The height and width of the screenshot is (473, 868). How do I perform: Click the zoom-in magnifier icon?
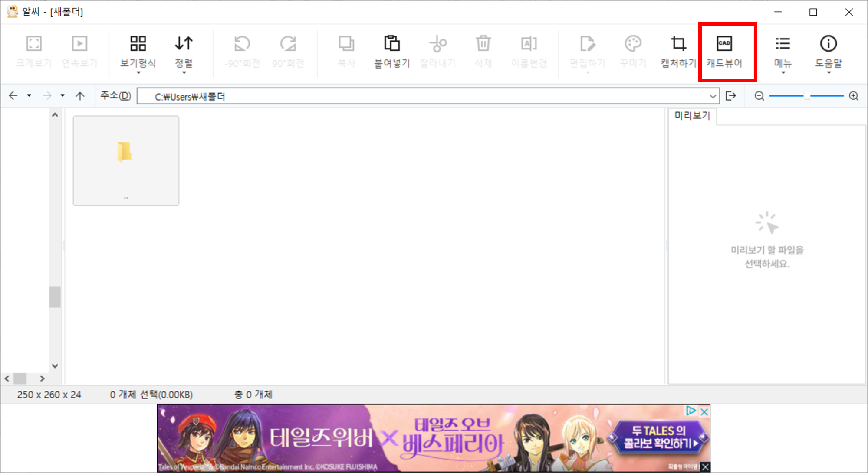[854, 96]
